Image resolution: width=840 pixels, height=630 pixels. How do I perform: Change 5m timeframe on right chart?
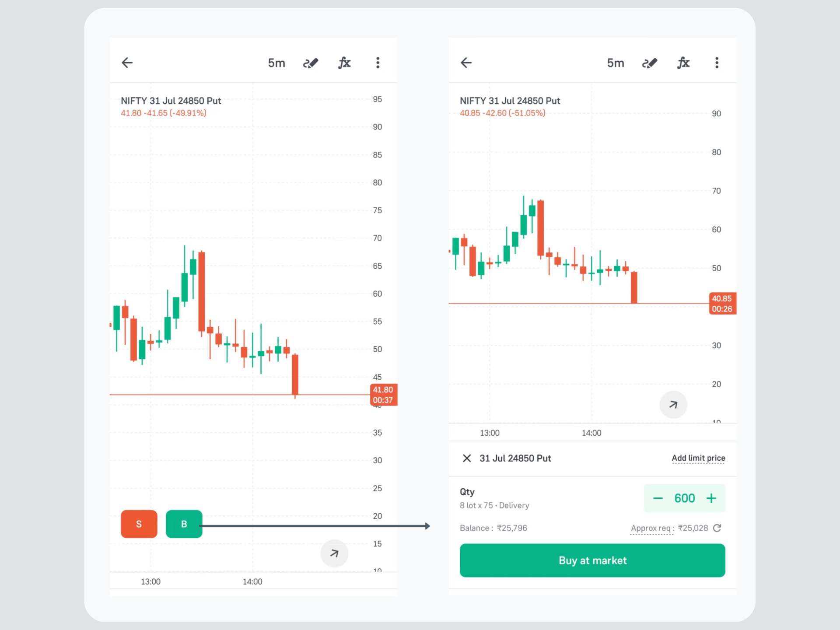click(616, 63)
